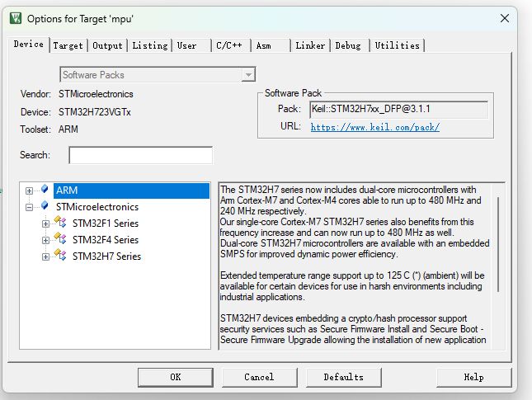Click the device Search input field
The height and width of the screenshot is (400, 532).
[x=141, y=155]
